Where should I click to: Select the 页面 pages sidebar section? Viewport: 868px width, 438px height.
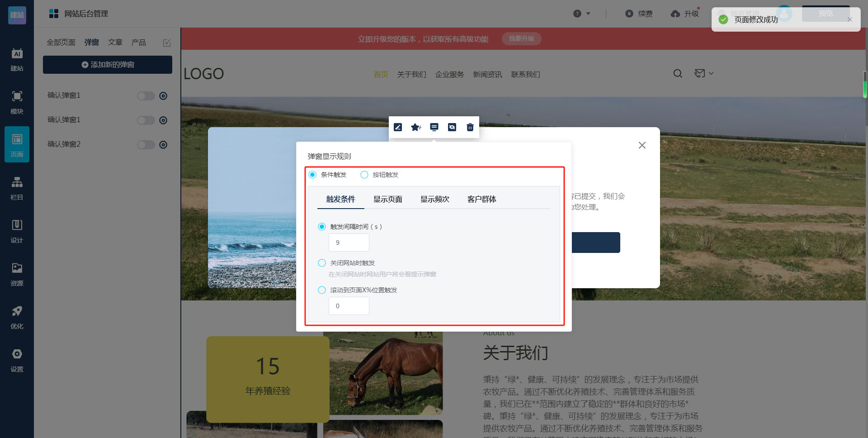[17, 145]
